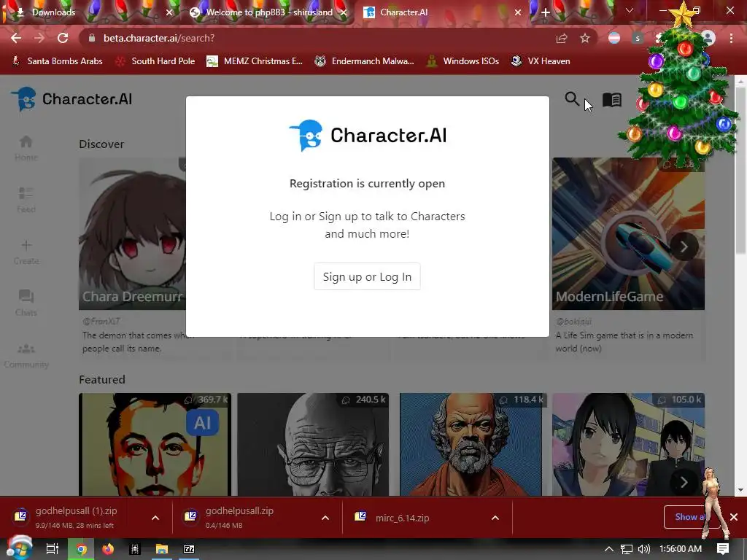Screen dimensions: 747x560
Task: Open VX Heaven bookmark
Action: click(x=541, y=61)
